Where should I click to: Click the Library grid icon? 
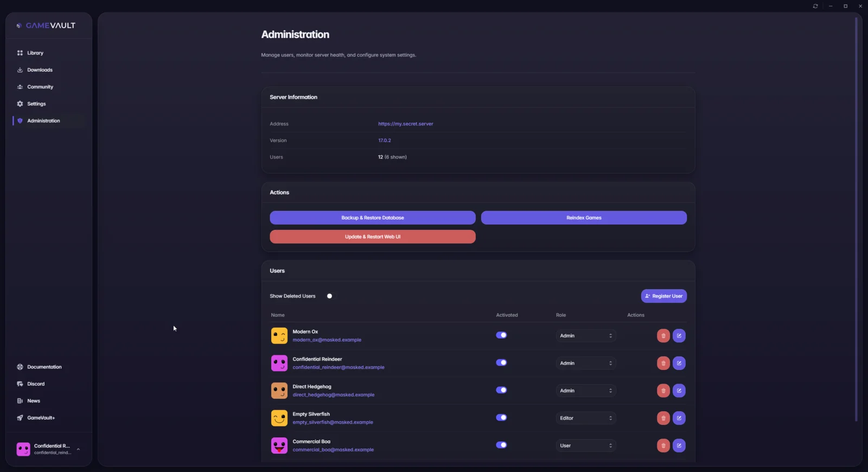[20, 53]
